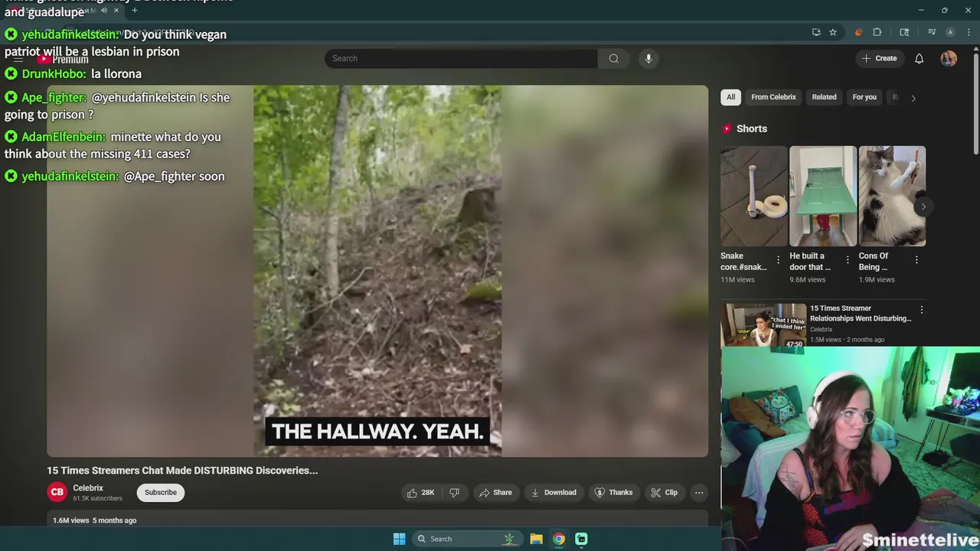Open options for 'Snake core' short
This screenshot has height=551, width=980.
778,260
